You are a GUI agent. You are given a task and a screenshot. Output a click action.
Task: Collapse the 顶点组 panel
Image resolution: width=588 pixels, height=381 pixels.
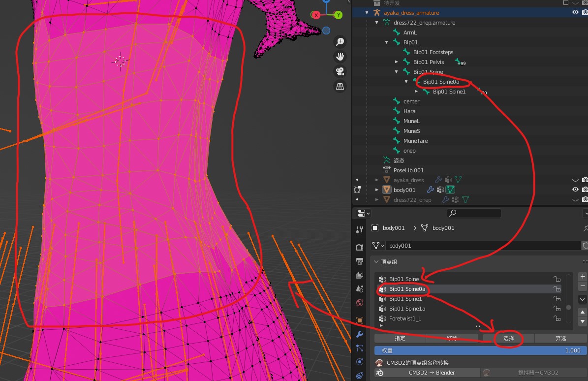click(x=376, y=262)
